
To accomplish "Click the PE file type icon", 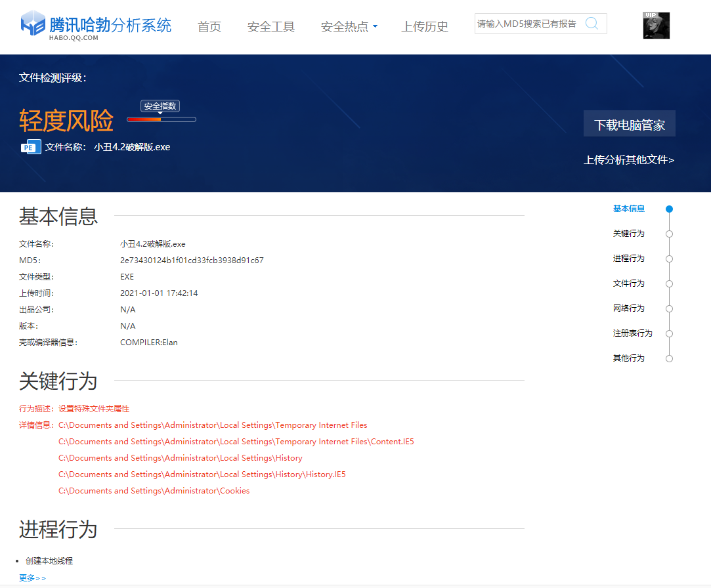I will [30, 147].
